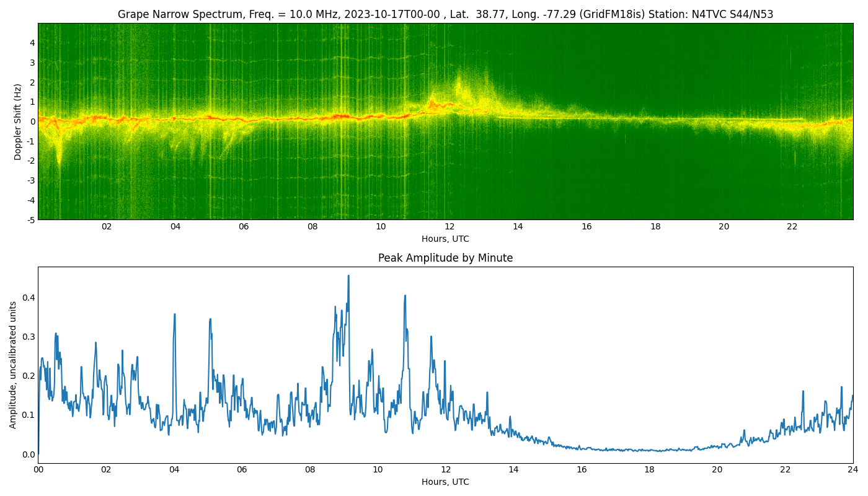Click the "Doppler Shift (Hz)" axis label
Screen dimensions: 868x496
click(x=18, y=122)
